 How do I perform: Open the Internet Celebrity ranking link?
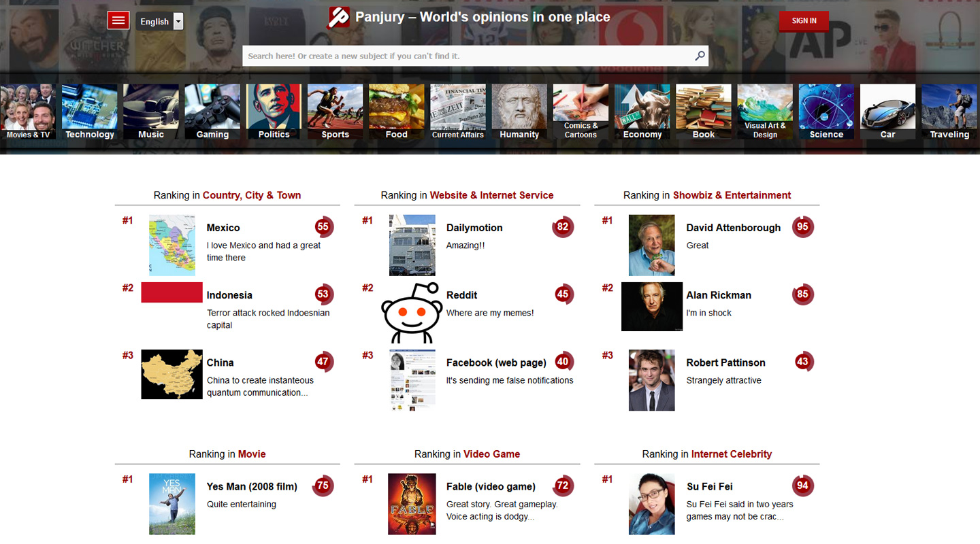click(732, 454)
